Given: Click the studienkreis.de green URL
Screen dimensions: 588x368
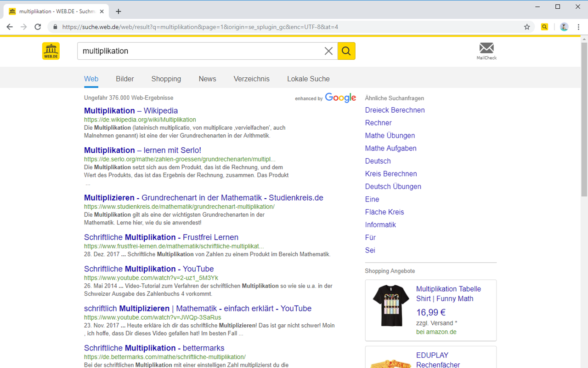Looking at the screenshot, I should pos(179,207).
